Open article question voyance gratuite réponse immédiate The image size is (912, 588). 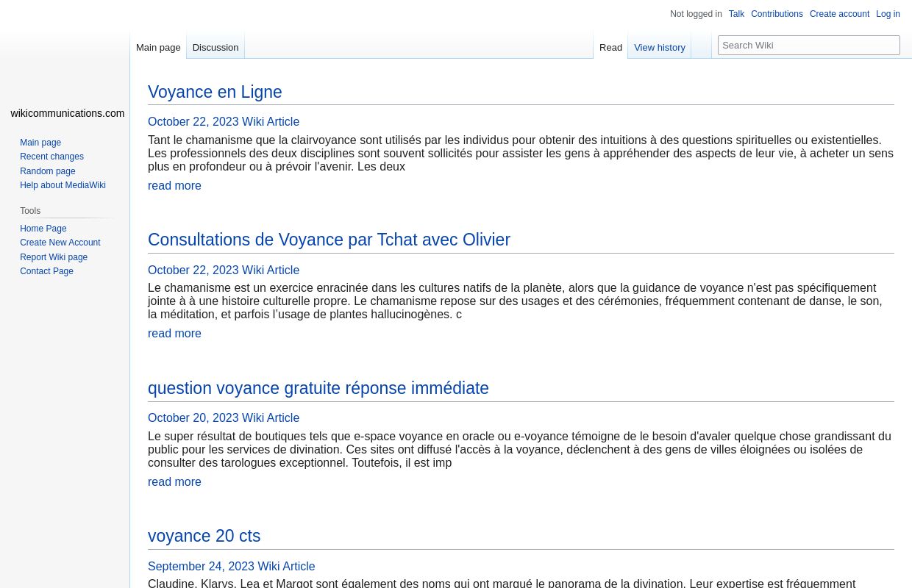point(318,388)
